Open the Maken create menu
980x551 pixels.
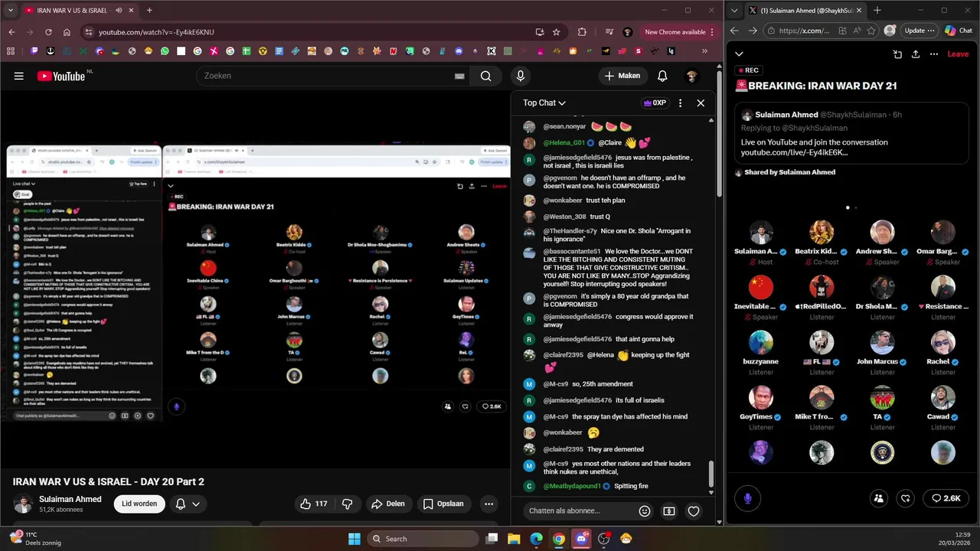coord(622,76)
